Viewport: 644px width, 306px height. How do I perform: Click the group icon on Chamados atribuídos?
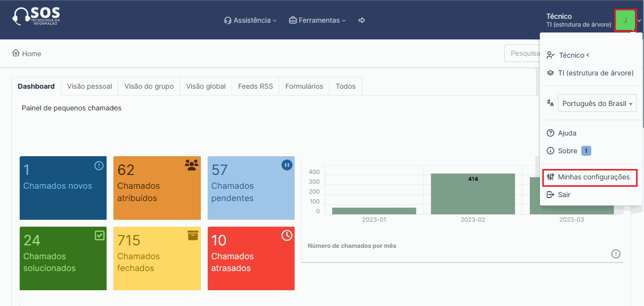click(x=191, y=165)
